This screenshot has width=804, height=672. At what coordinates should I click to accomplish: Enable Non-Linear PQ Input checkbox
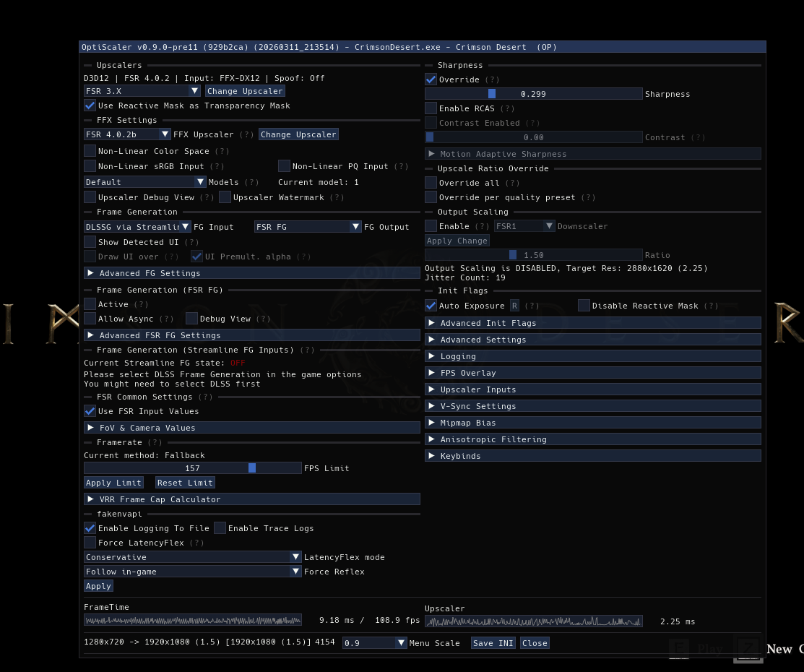284,165
